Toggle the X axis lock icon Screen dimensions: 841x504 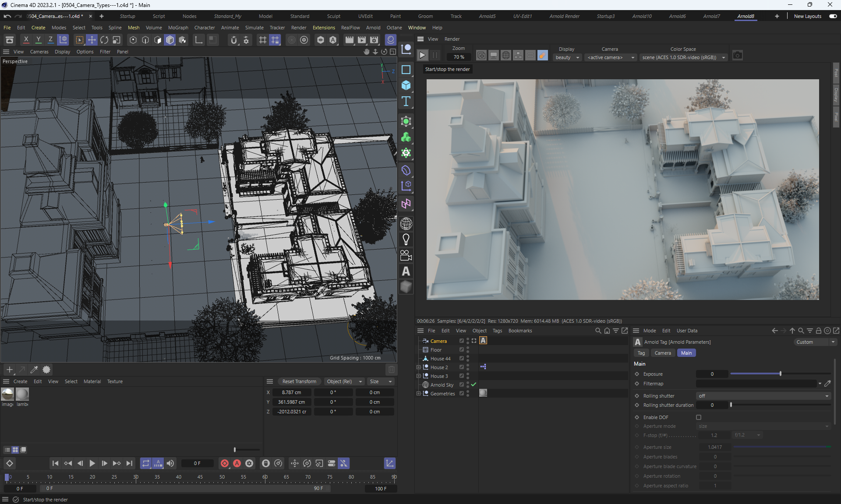click(26, 40)
